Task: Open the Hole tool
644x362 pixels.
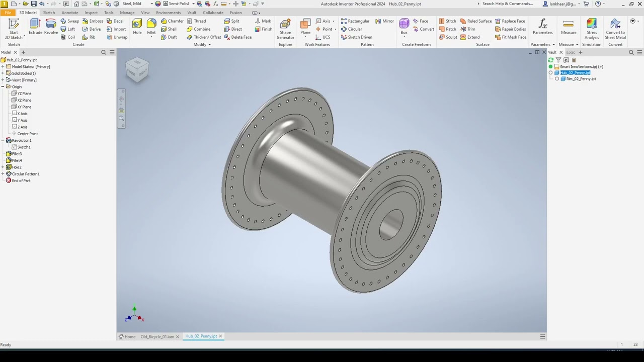Action: tap(137, 27)
